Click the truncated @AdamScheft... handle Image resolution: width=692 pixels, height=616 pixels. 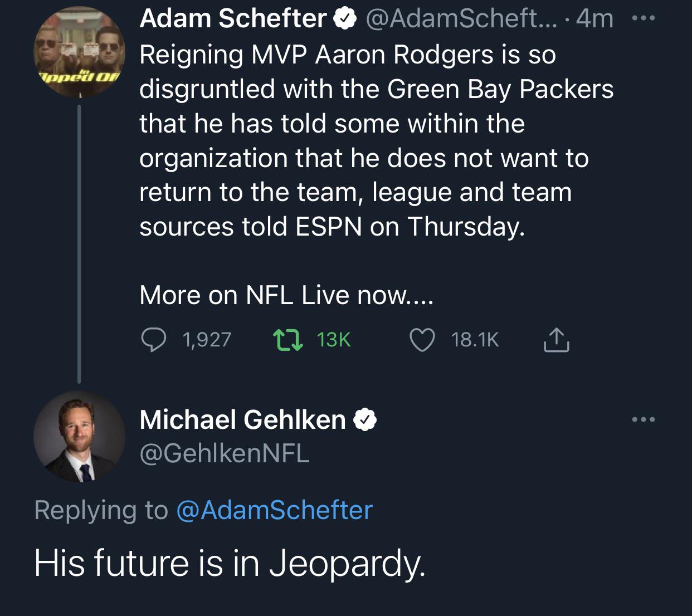click(460, 19)
